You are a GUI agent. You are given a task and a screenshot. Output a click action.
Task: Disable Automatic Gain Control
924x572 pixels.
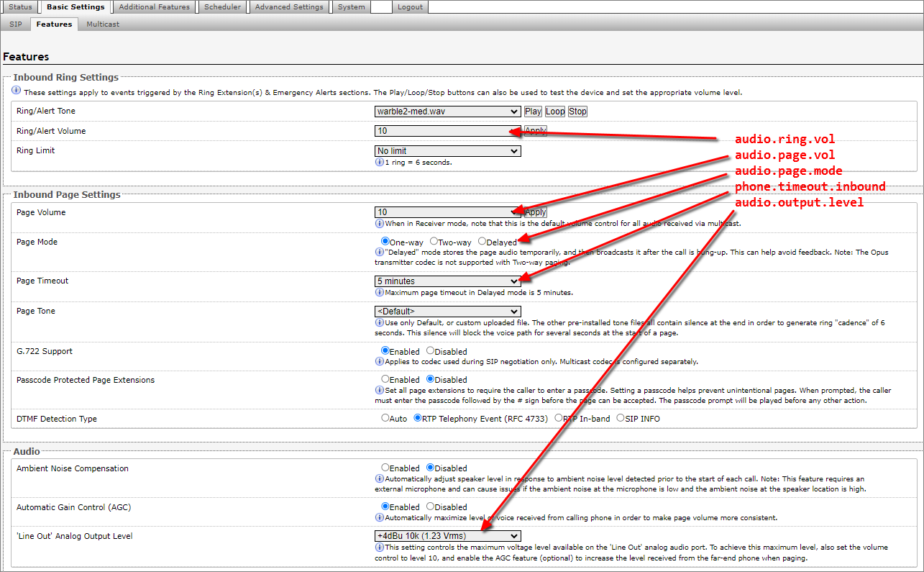click(431, 507)
